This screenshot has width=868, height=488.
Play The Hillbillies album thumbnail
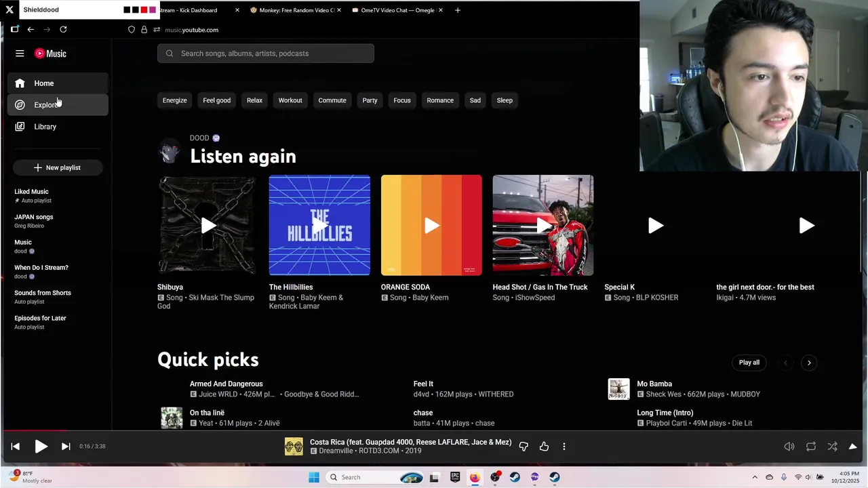pyautogui.click(x=319, y=225)
